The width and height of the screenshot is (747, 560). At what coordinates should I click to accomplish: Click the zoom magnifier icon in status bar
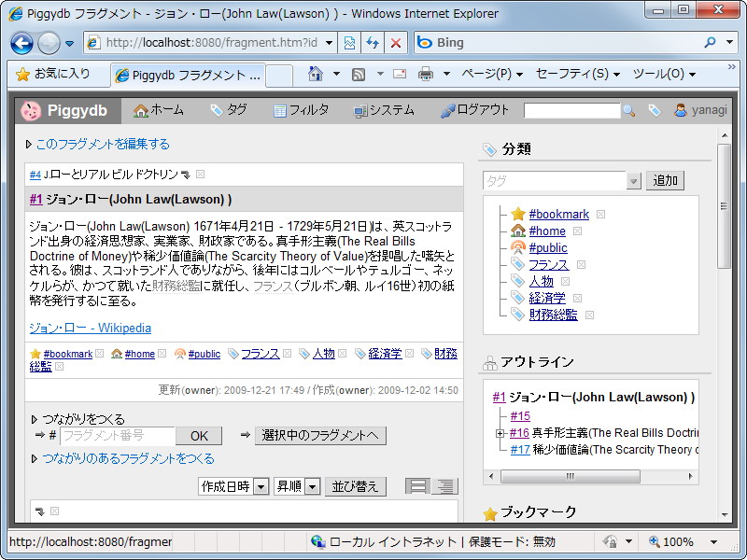click(655, 541)
